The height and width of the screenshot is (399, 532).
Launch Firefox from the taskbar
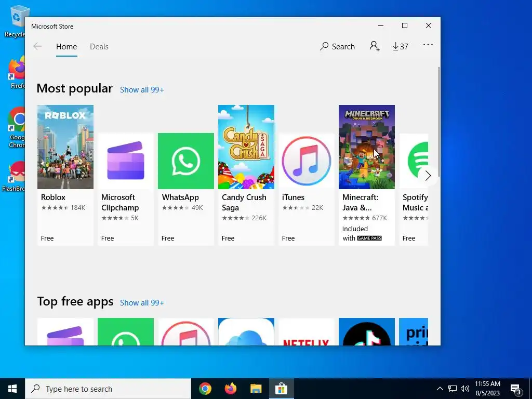(x=230, y=389)
